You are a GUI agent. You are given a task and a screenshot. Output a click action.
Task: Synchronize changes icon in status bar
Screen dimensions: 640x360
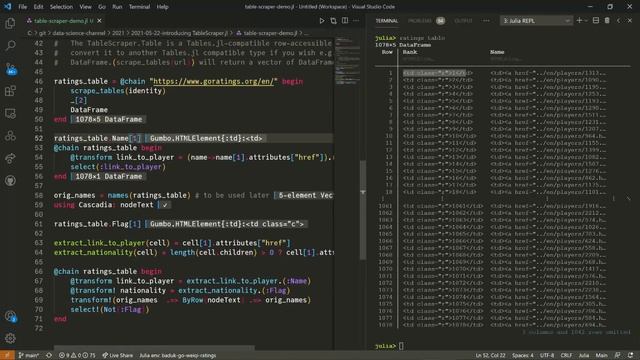click(49, 355)
